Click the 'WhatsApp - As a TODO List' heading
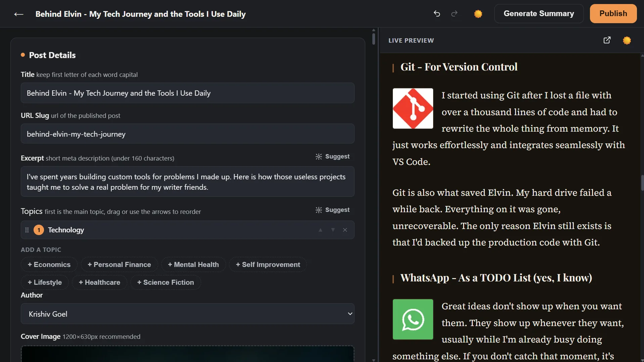This screenshot has width=644, height=362. click(x=496, y=278)
